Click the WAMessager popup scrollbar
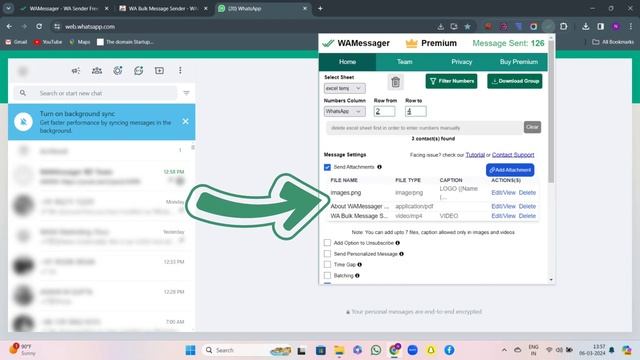640x360 pixels. pyautogui.click(x=551, y=110)
